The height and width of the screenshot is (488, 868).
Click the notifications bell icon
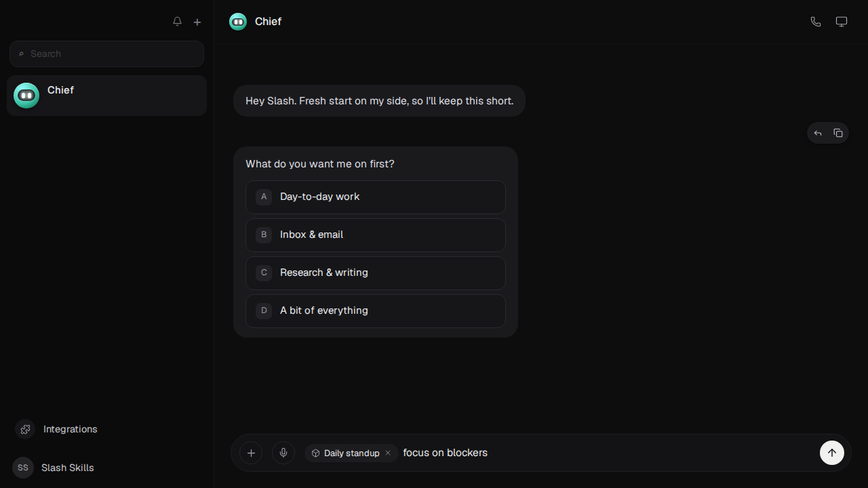click(177, 22)
